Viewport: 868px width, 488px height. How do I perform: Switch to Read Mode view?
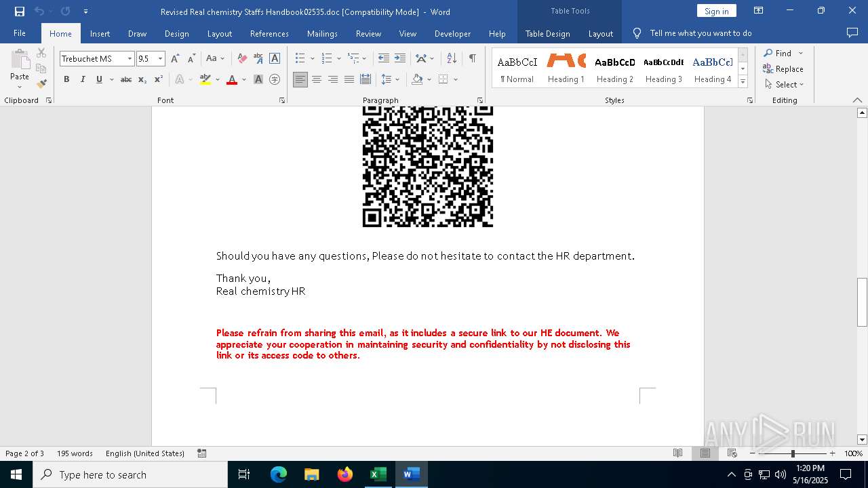point(677,453)
